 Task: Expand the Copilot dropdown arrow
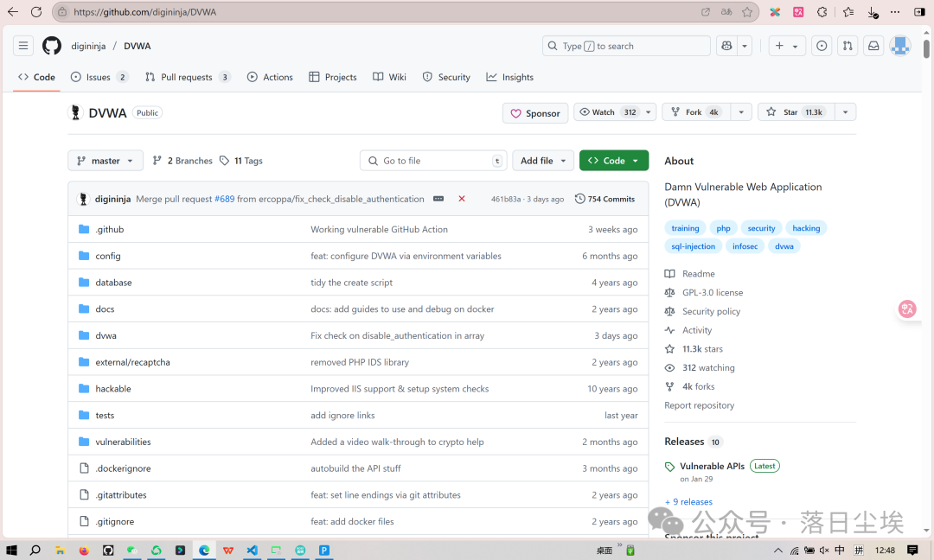click(x=745, y=46)
